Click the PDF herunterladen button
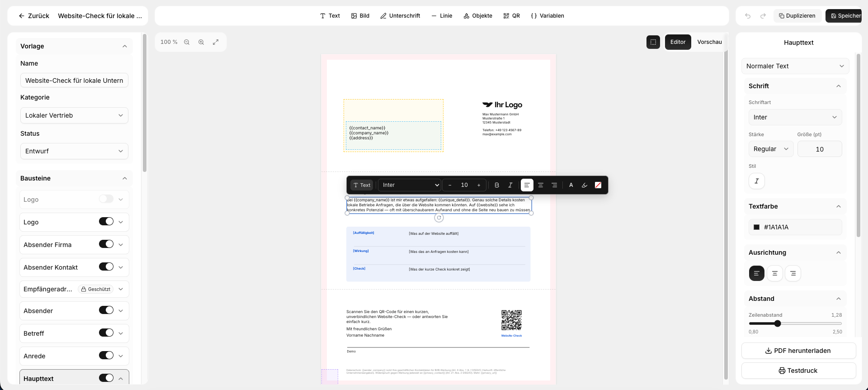868x390 pixels. (798, 351)
